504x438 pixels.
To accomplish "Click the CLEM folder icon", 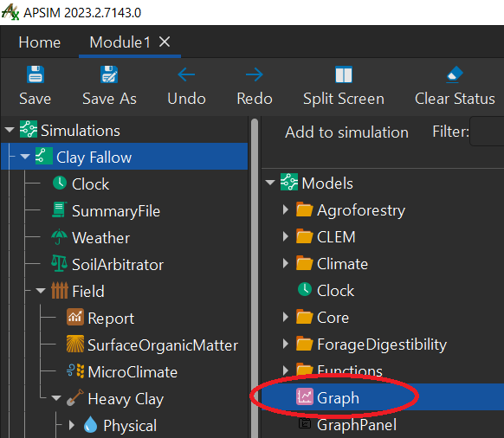I will pyautogui.click(x=305, y=236).
